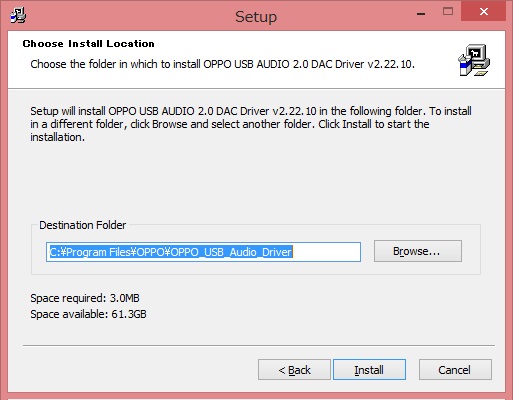Viewport: 513px width, 400px height.
Task: Click the Setup title bar text
Action: pos(256,17)
